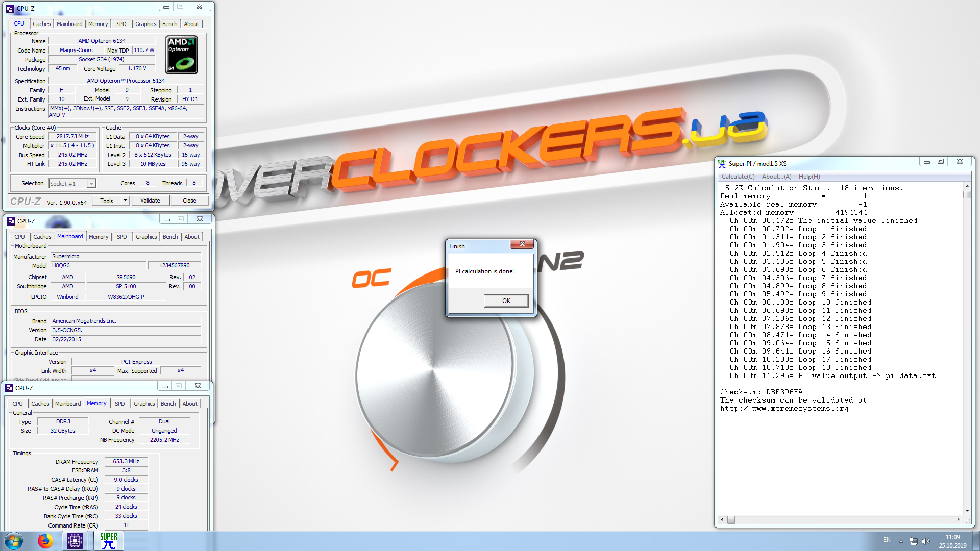The image size is (980, 551).
Task: Click Super PI horizontal scrollbar right arrow
Action: 958,520
